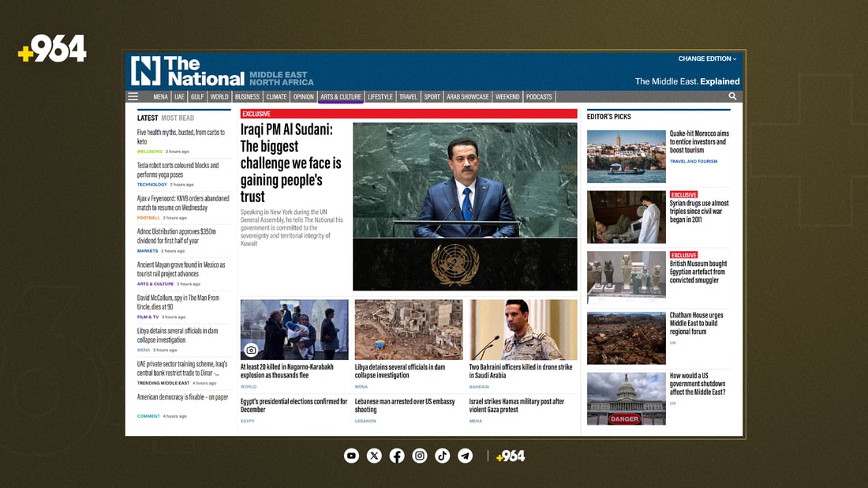
Task: Open Tesla robot sorts coloured blocks story
Action: click(x=178, y=170)
